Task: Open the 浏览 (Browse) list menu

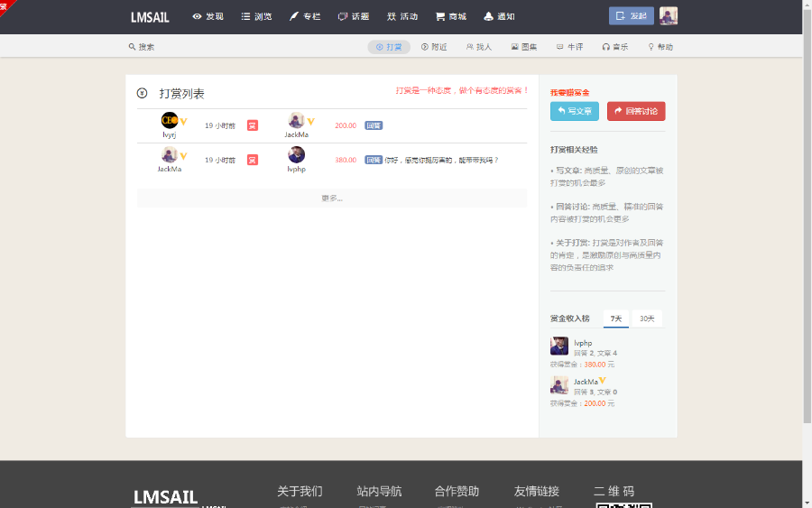Action: click(x=256, y=16)
